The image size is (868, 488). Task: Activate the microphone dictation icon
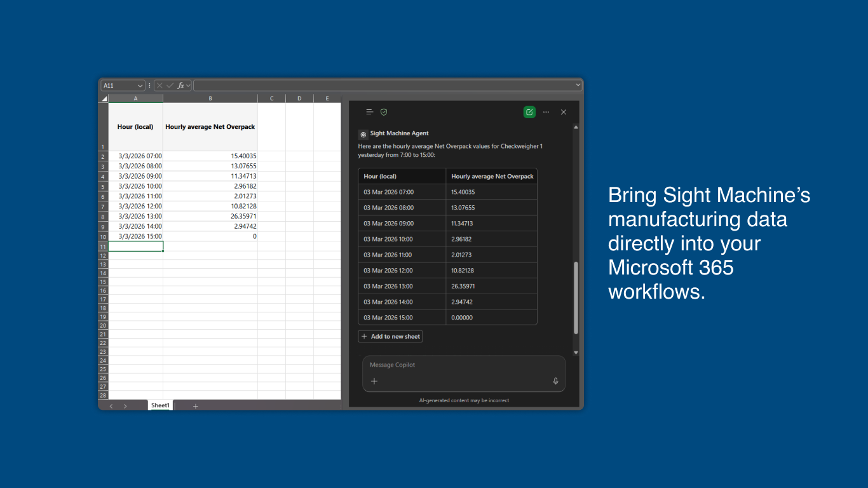(555, 381)
